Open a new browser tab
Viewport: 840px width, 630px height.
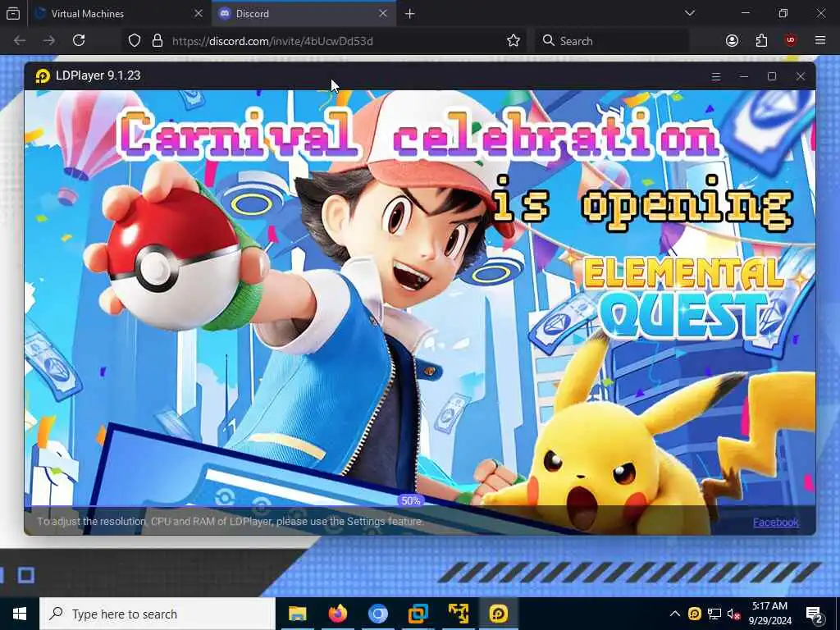click(x=410, y=14)
